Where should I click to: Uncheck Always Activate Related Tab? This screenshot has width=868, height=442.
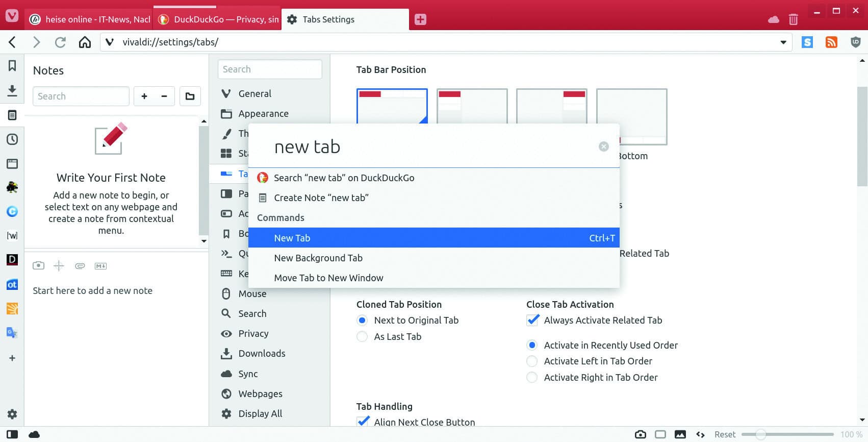(x=533, y=321)
